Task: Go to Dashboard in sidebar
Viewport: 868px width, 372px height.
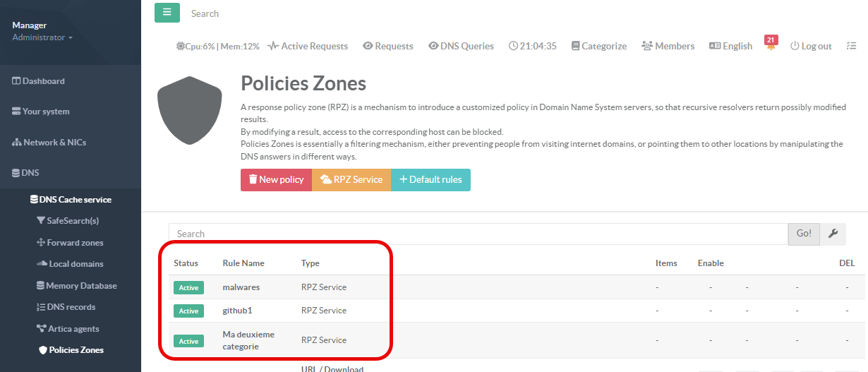Action: (x=43, y=81)
